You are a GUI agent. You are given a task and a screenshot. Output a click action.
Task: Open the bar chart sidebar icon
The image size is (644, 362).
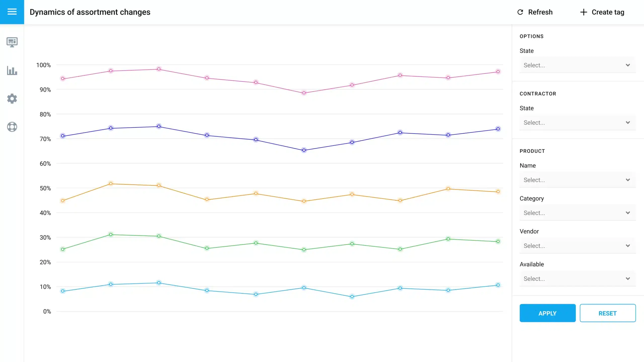coord(12,71)
